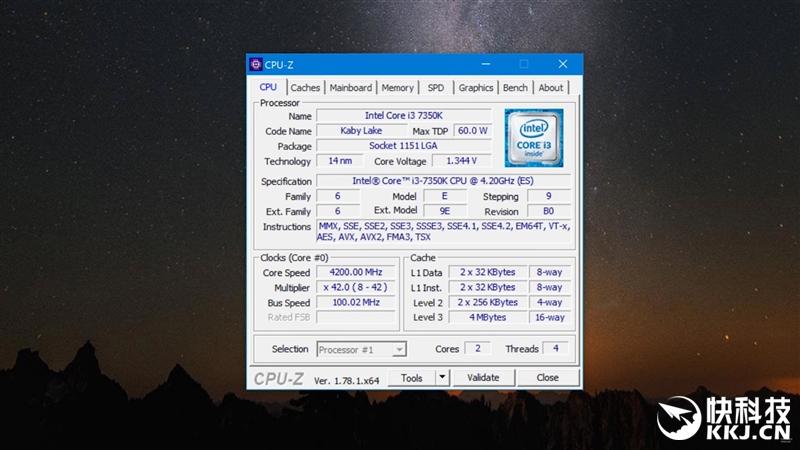Click the Core Voltage value 1.344 V
This screenshot has height=450, width=800.
click(461, 161)
